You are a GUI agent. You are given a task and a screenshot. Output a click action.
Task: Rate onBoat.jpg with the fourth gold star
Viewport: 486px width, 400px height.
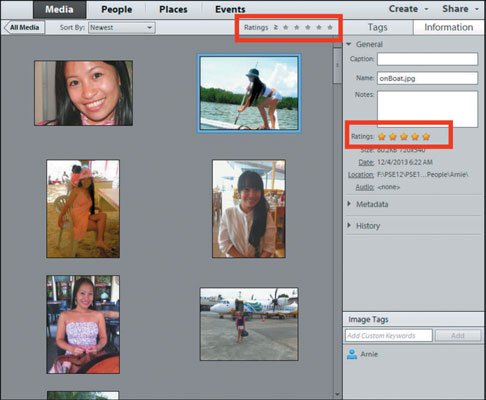point(415,136)
